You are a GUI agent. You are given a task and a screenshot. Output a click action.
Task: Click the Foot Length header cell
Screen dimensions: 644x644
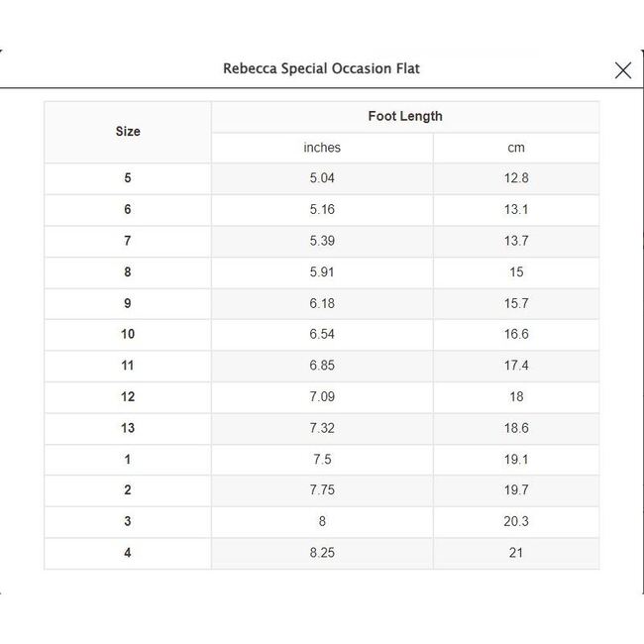pyautogui.click(x=404, y=116)
